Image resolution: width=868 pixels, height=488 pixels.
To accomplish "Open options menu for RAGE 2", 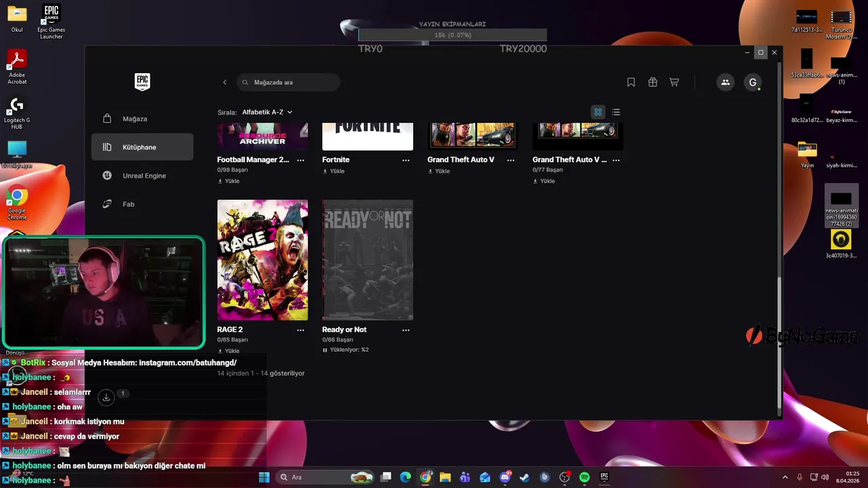I will coord(300,330).
